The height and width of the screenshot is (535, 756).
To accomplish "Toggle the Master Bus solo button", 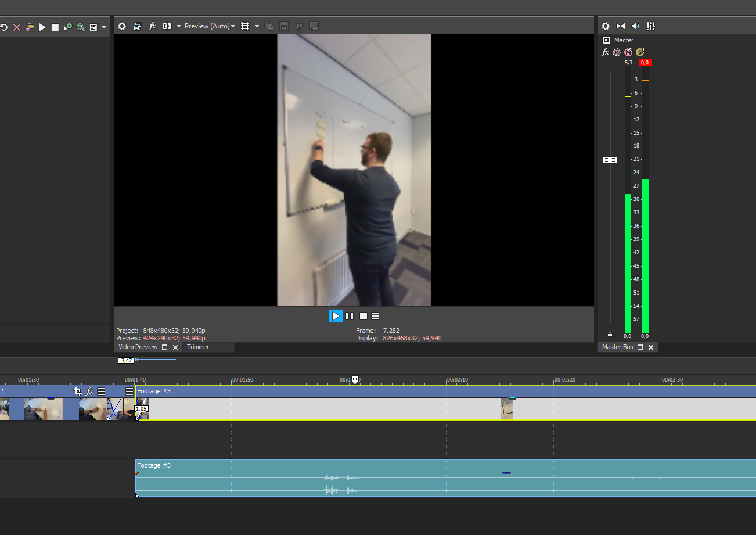I will (639, 52).
